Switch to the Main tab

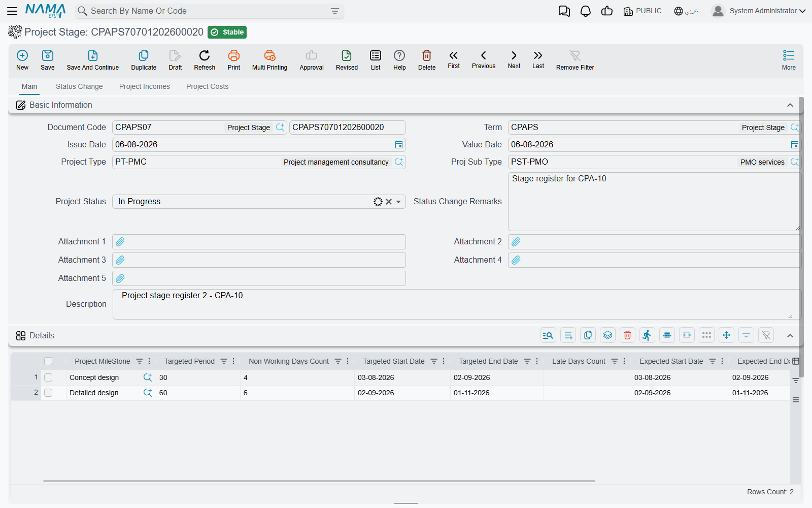29,86
